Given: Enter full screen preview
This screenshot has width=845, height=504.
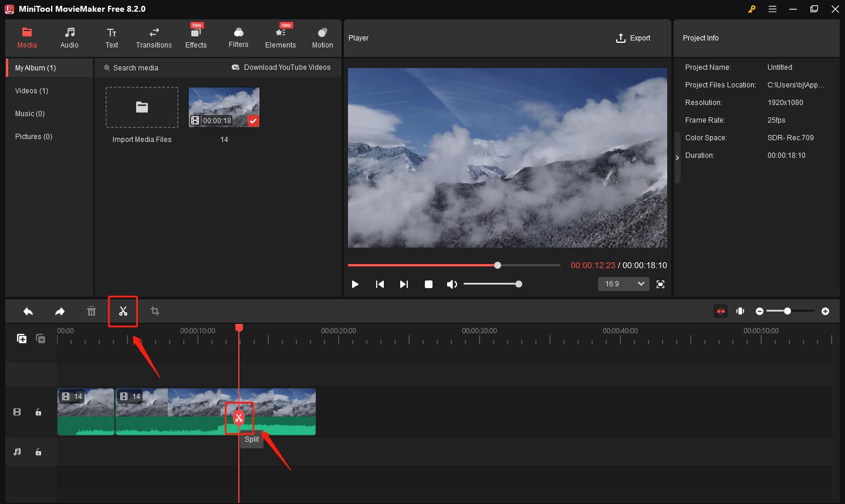Looking at the screenshot, I should (660, 284).
